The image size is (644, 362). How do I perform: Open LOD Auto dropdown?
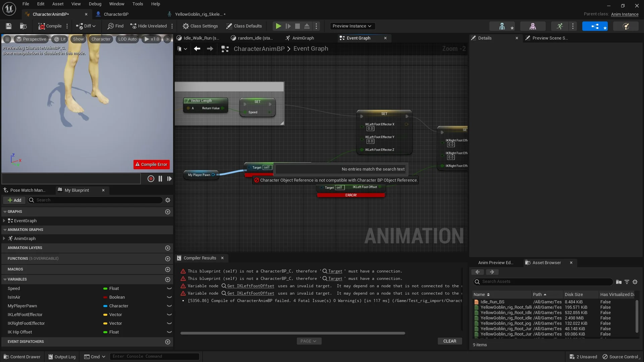(127, 39)
